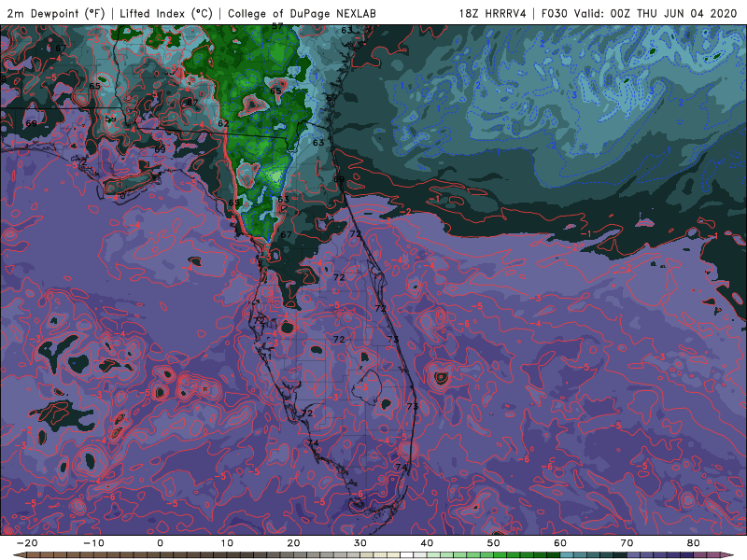Screen dimensions: 747x560
Task: Click the '20' colorbar scale label
Action: 293,543
